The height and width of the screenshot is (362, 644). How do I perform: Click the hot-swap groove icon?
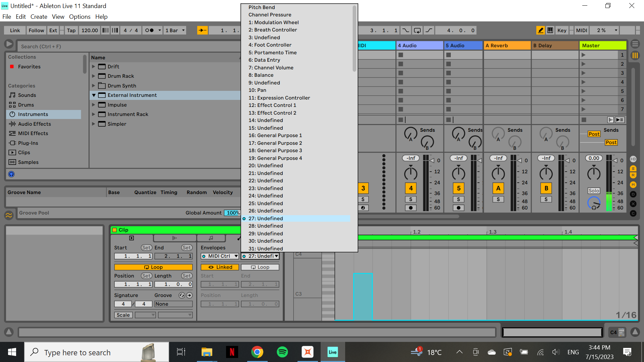click(182, 295)
